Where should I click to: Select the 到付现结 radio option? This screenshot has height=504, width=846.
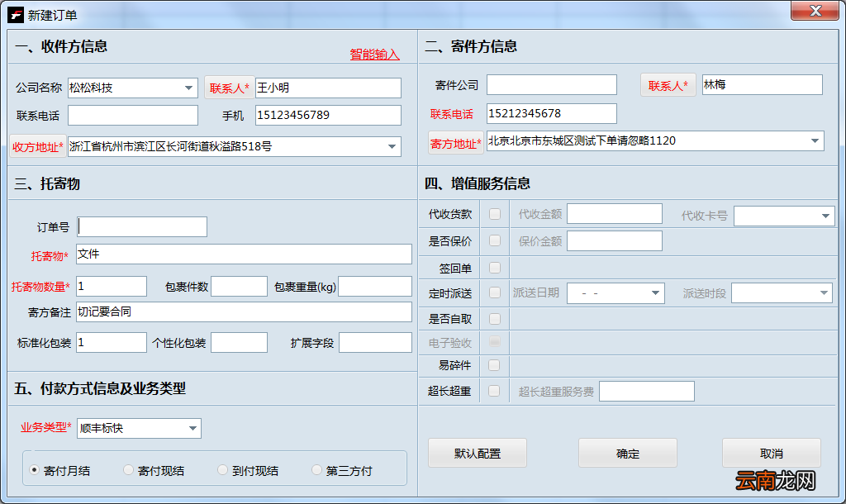click(x=222, y=470)
